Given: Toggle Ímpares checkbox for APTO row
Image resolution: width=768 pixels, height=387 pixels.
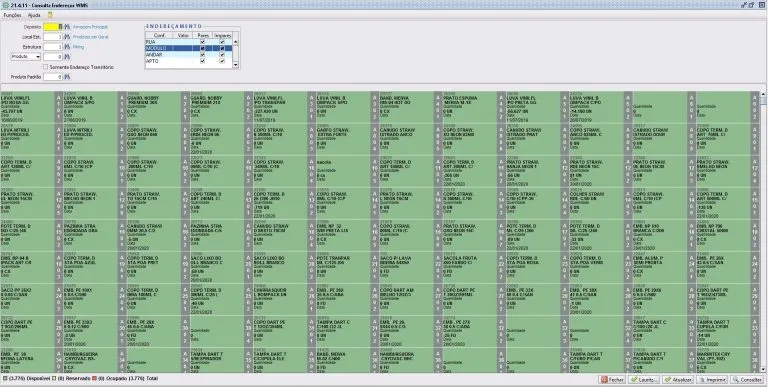Looking at the screenshot, I should (222, 61).
